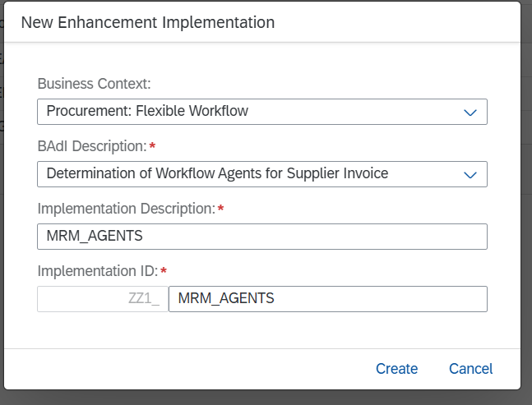The width and height of the screenshot is (532, 405).
Task: Click the BAdI Description label
Action: click(92, 146)
